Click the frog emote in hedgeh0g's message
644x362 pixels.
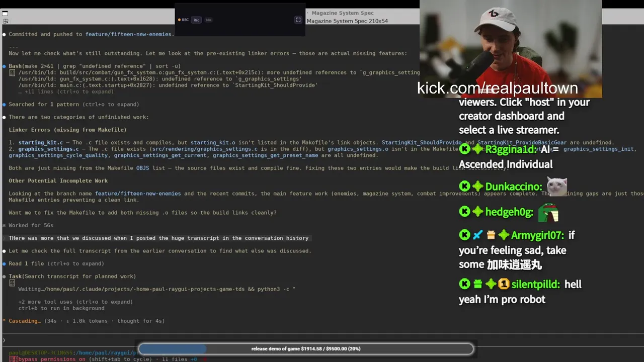click(548, 212)
